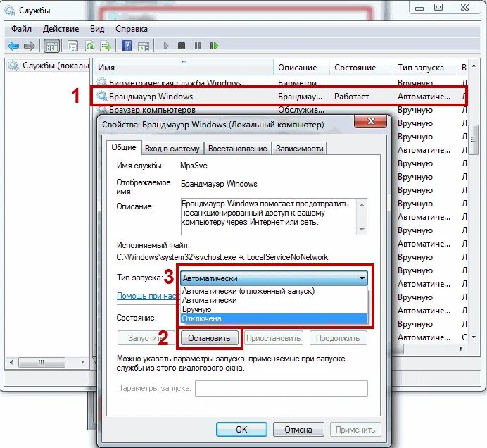Click the Применить button
The image size is (487, 448).
[355, 430]
